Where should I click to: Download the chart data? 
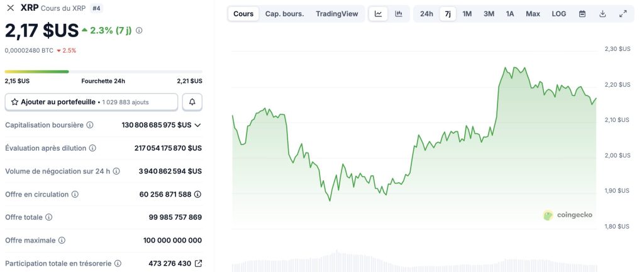(602, 14)
